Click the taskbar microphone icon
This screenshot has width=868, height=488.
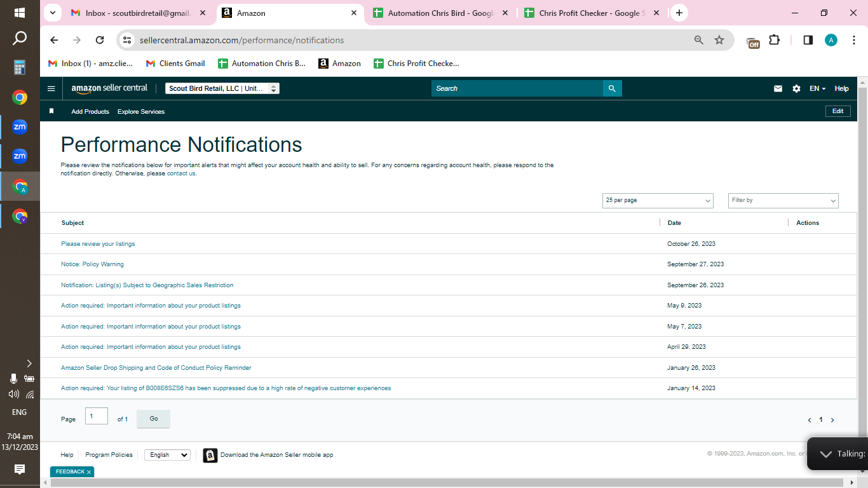(13, 379)
